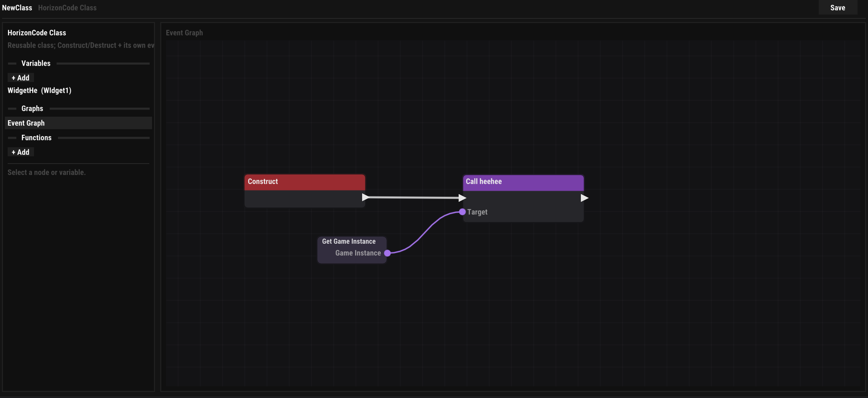Click the Game Instance output pin
Viewport: 868px width, 398px height.
click(x=387, y=253)
